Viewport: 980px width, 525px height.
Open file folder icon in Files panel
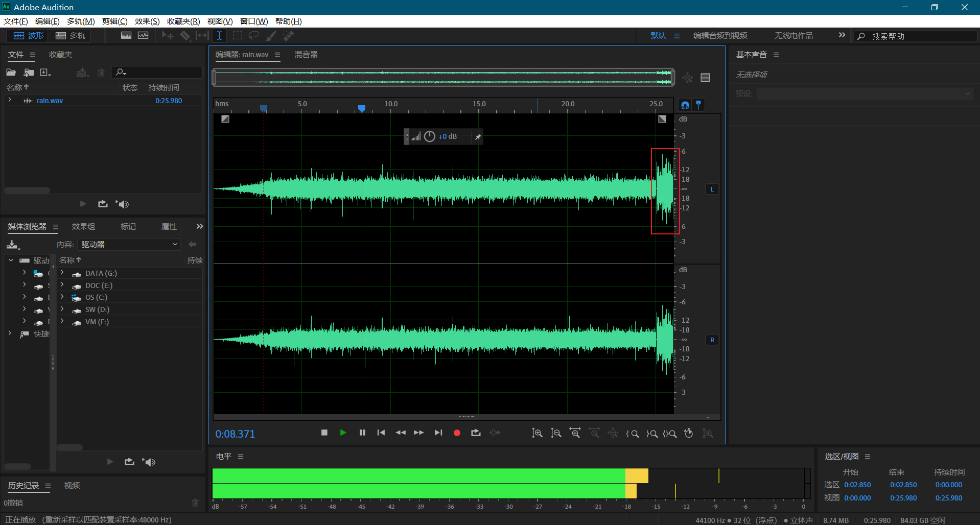pos(11,73)
